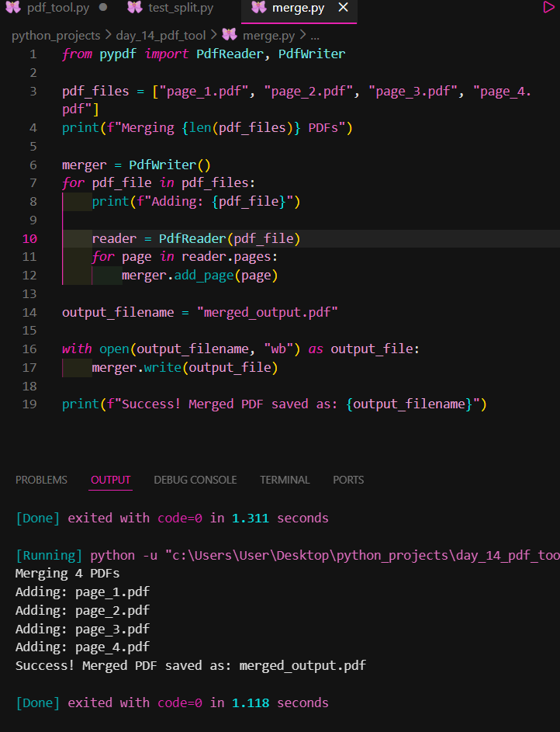
Task: Click "page_2.pdf" string in list
Action: pyautogui.click(x=308, y=92)
